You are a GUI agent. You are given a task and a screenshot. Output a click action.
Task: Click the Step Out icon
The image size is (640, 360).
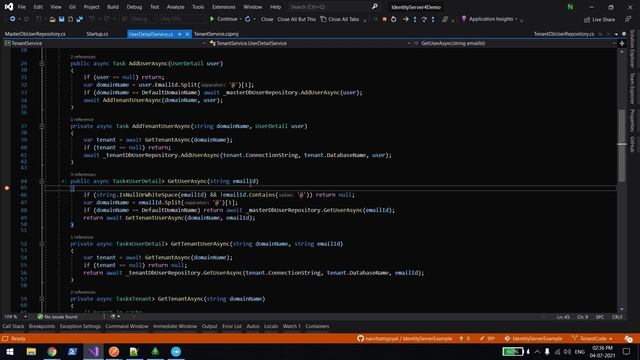[433, 19]
